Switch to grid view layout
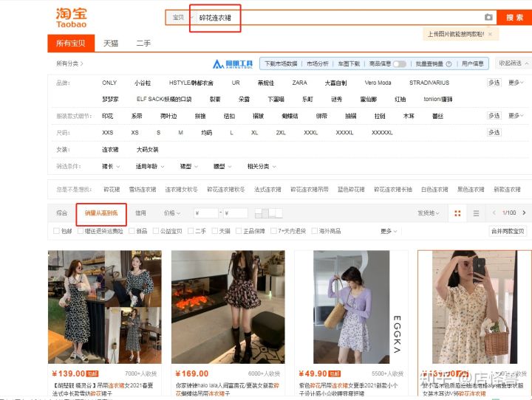The width and height of the screenshot is (532, 400). (457, 213)
